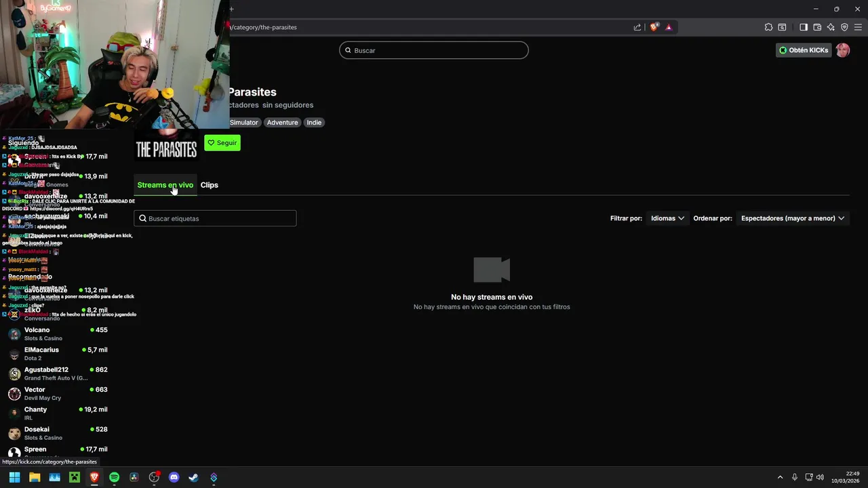Toggle the browser sidebar panel icon
The height and width of the screenshot is (488, 868).
coord(804,27)
